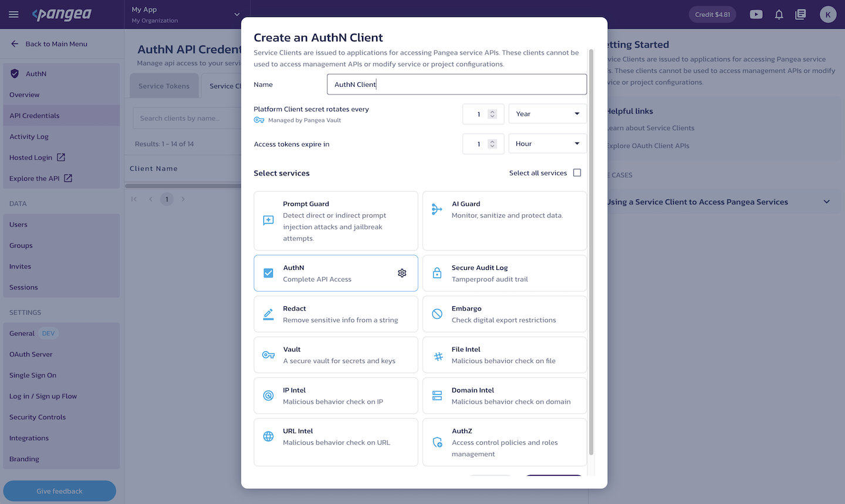Image resolution: width=845 pixels, height=504 pixels.
Task: Click the Back to Main Menu arrow icon
Action: (15, 44)
